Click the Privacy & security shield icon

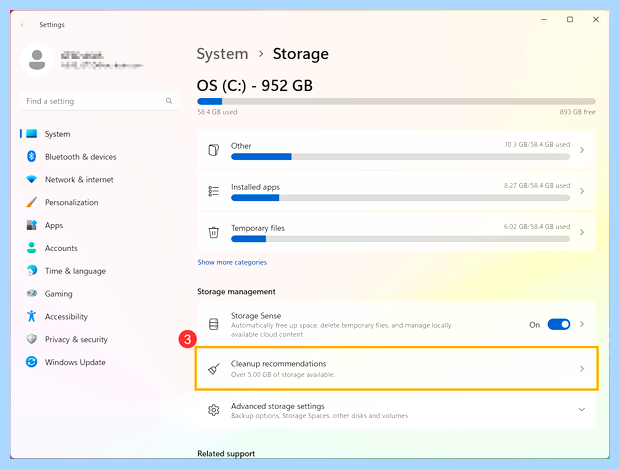pos(32,339)
